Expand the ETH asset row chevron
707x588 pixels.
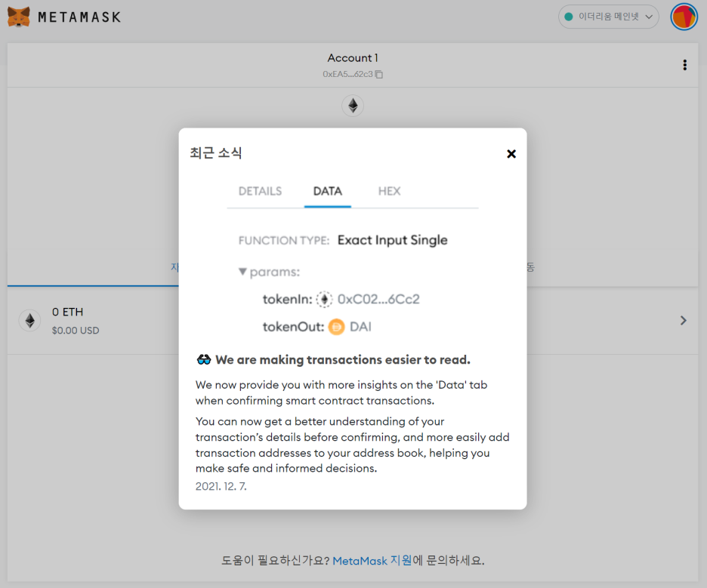(683, 320)
